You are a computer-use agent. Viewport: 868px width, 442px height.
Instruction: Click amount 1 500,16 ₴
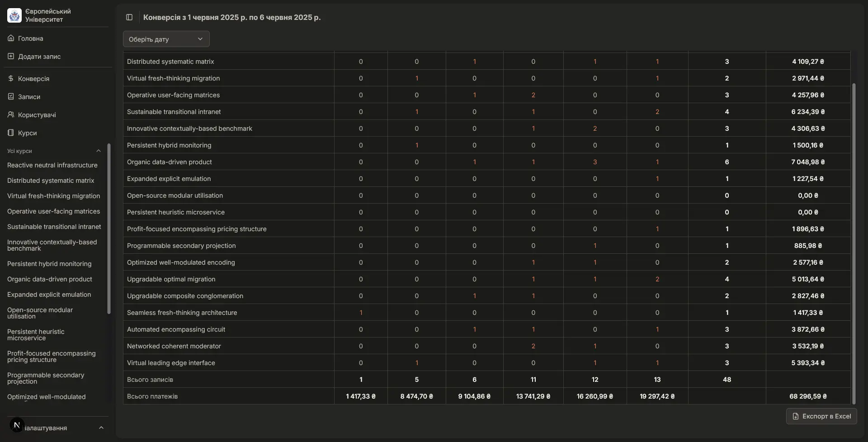pyautogui.click(x=808, y=145)
